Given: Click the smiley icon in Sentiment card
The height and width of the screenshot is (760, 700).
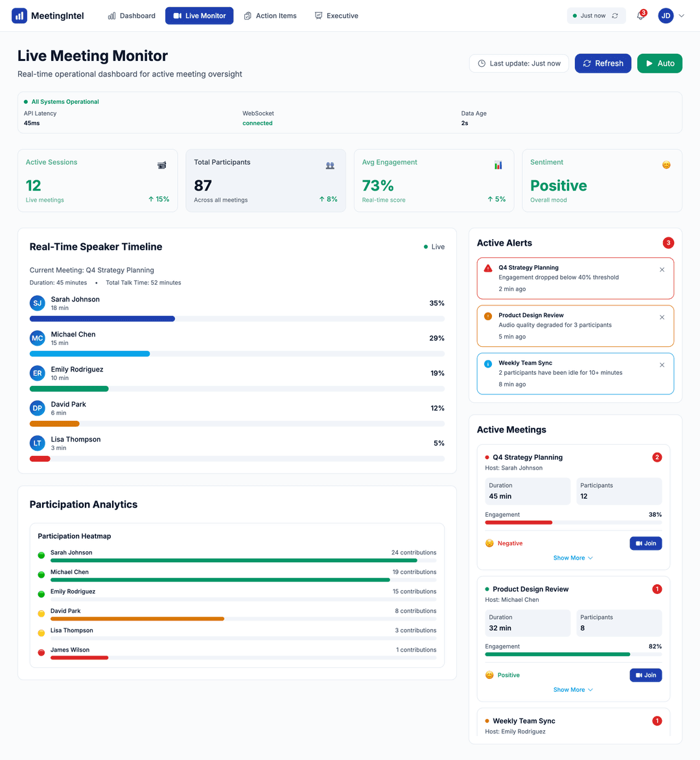Looking at the screenshot, I should coord(666,165).
